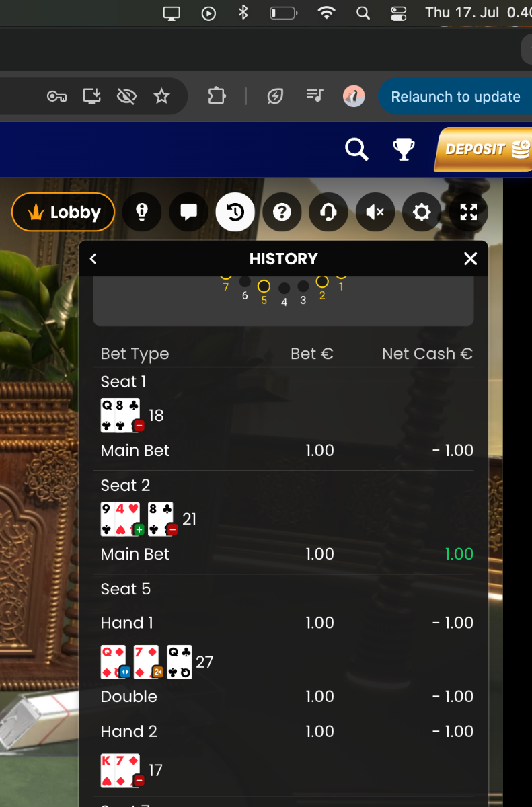Bookmark this page with star icon
The width and height of the screenshot is (532, 807).
(x=161, y=96)
